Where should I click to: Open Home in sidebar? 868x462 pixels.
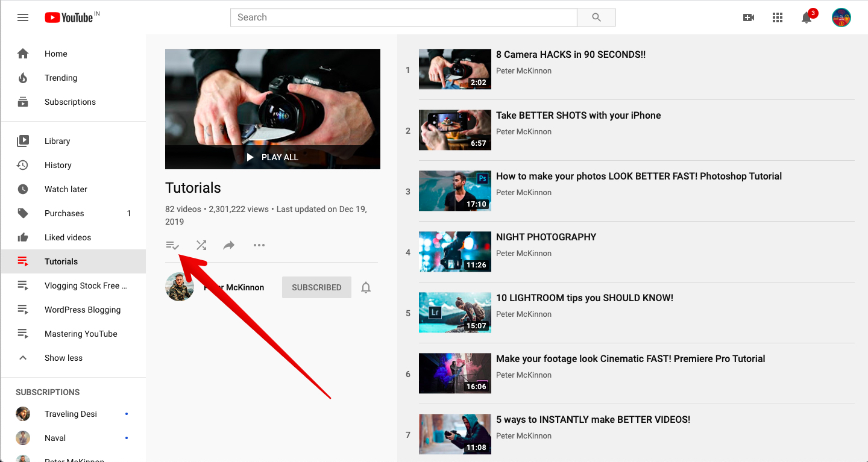73,54
